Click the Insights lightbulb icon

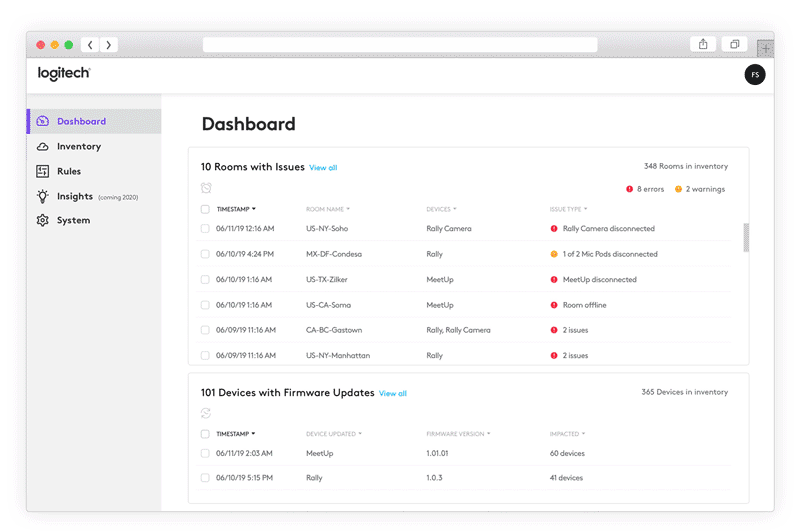coord(43,196)
